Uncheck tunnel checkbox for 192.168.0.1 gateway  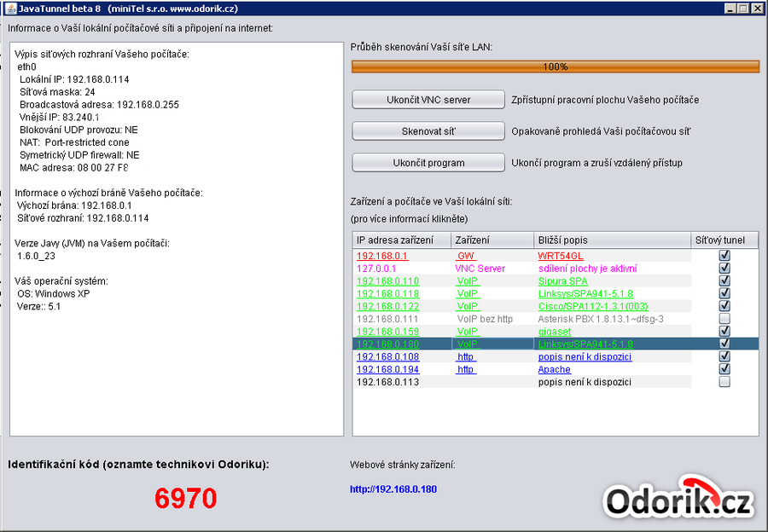pyautogui.click(x=724, y=255)
